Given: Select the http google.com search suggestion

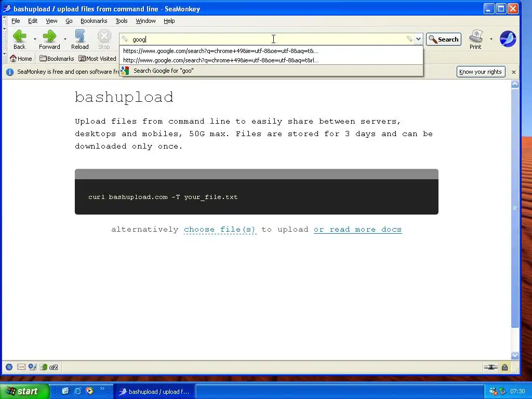Looking at the screenshot, I should tap(271, 60).
